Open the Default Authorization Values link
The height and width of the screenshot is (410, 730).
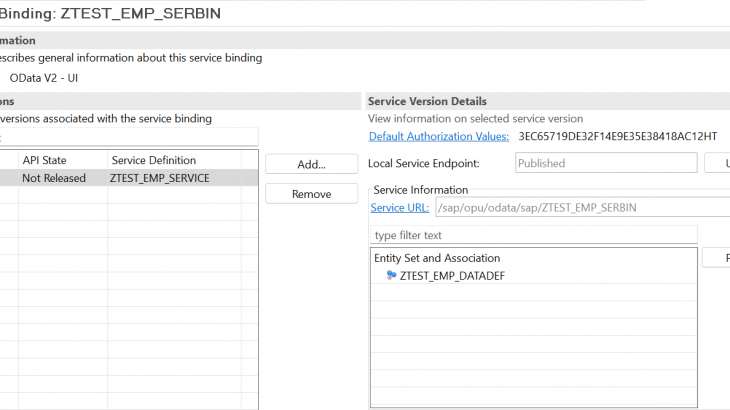[x=438, y=136]
